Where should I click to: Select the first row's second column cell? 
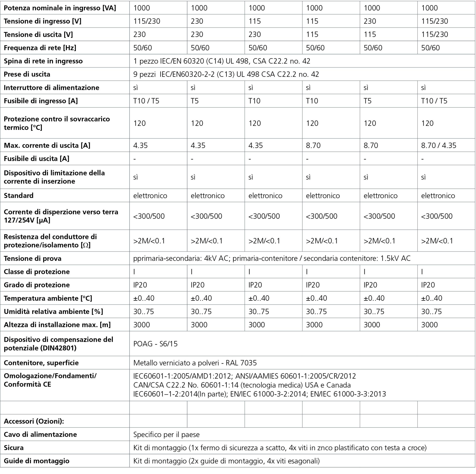(x=158, y=8)
